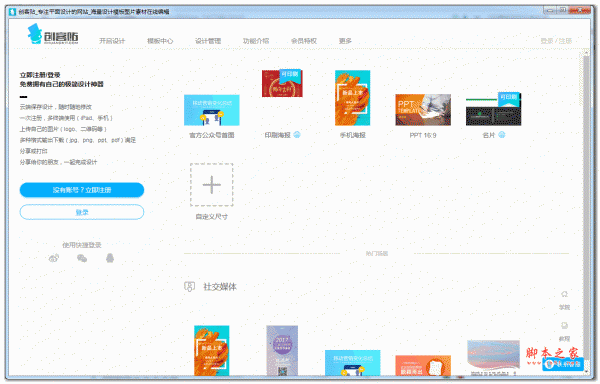Click the 热门场景 divider label
Viewport: 600px width, 384px height.
pos(377,254)
